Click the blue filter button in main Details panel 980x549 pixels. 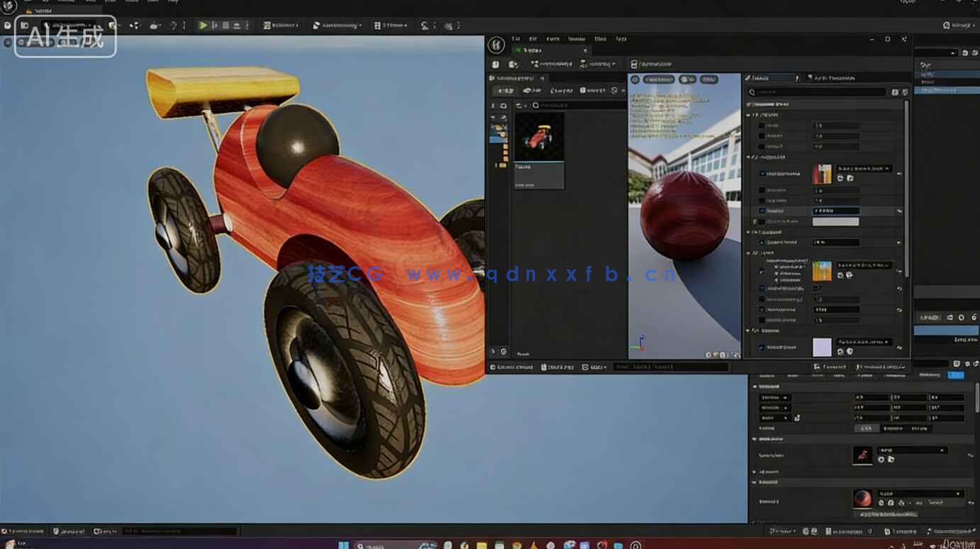(x=955, y=375)
